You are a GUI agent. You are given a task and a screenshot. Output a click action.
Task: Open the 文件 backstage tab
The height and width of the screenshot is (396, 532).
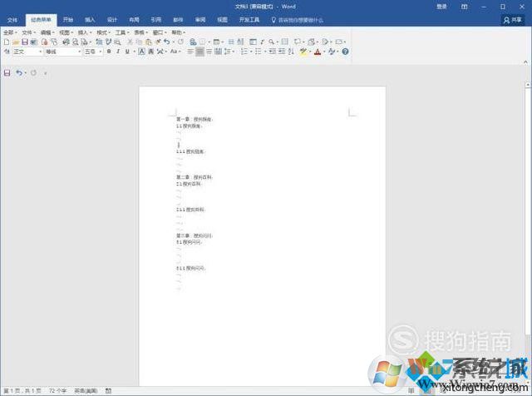(x=12, y=20)
